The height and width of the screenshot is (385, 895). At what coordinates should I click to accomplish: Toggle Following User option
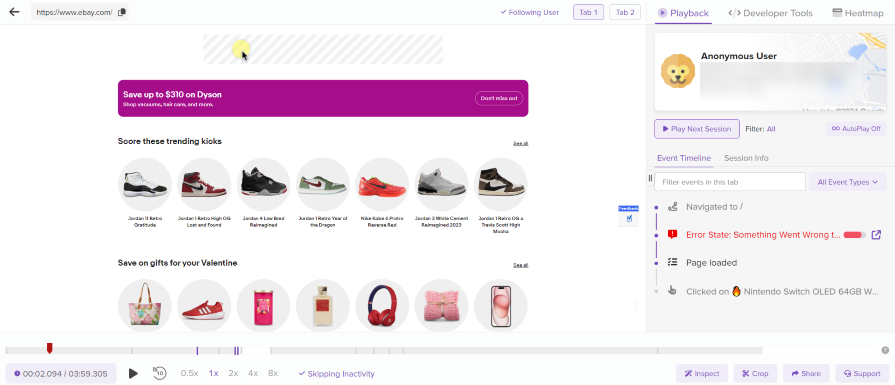[530, 12]
